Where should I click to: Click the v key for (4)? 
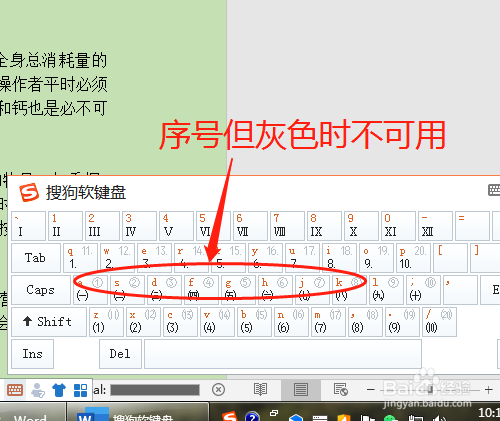coord(217,322)
